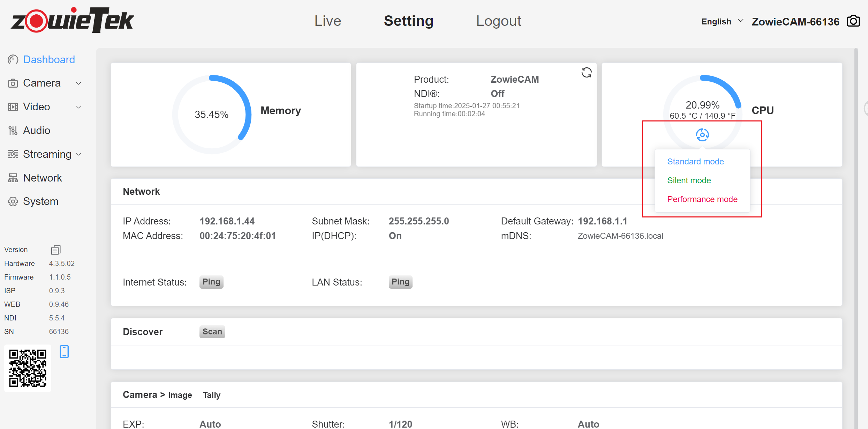Image resolution: width=868 pixels, height=429 pixels.
Task: Click Logout in top navigation
Action: point(498,21)
